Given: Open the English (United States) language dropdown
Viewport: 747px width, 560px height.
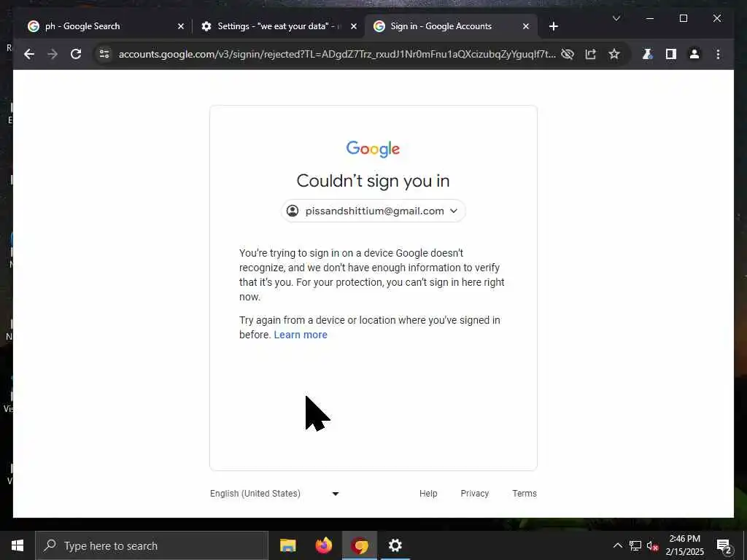Looking at the screenshot, I should pyautogui.click(x=274, y=494).
